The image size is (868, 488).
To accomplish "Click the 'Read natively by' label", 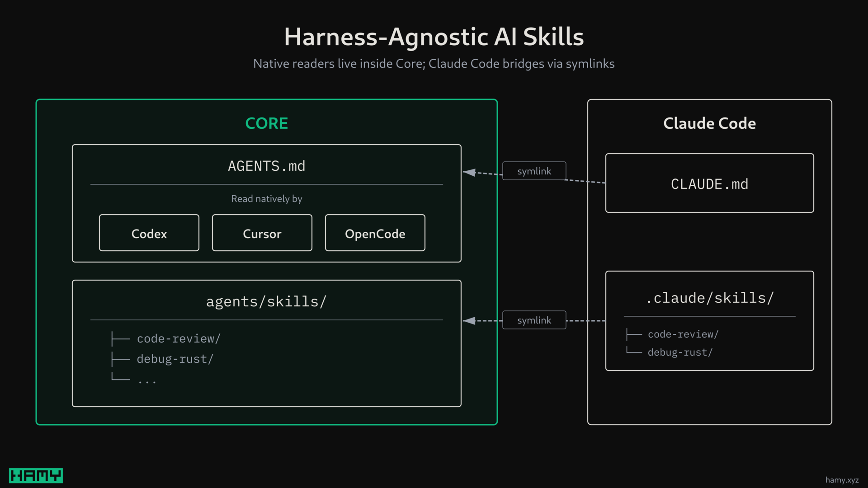I will tap(267, 199).
